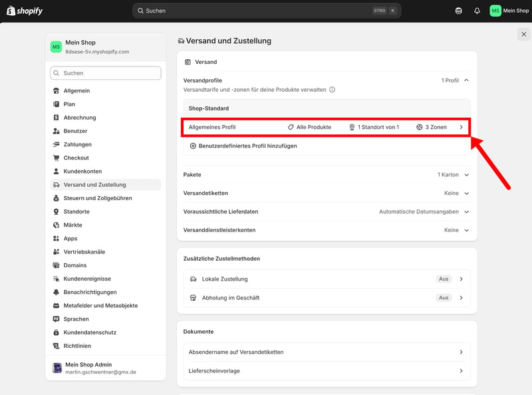The width and height of the screenshot is (532, 395).
Task: Click the MS avatar in top bar
Action: click(x=495, y=11)
